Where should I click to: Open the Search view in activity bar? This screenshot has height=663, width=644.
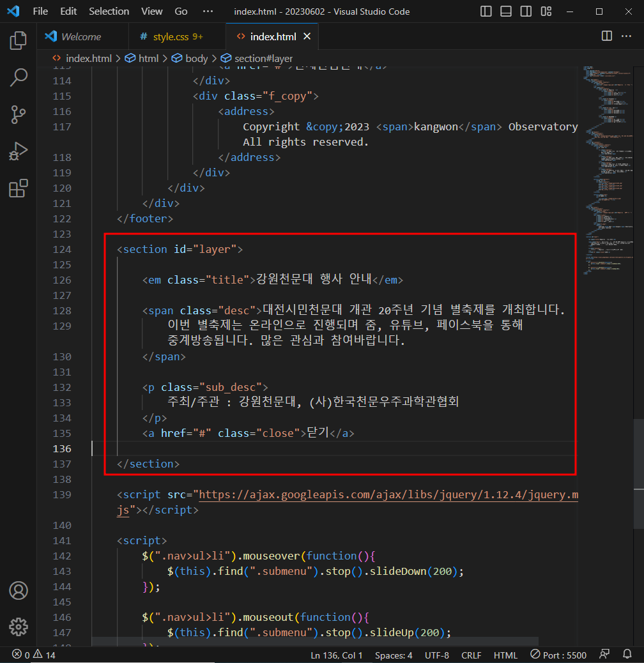[18, 77]
